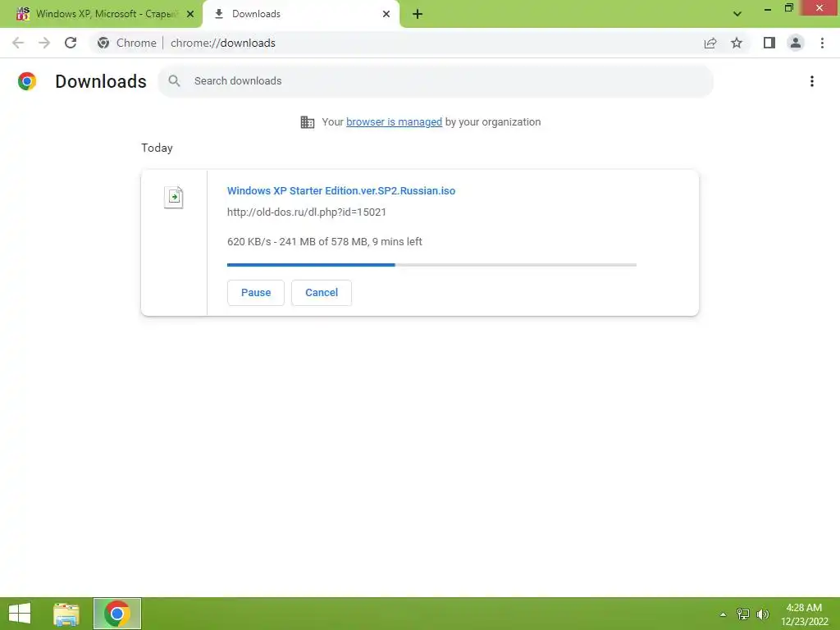
Task: Click the Today date heading
Action: [x=157, y=148]
